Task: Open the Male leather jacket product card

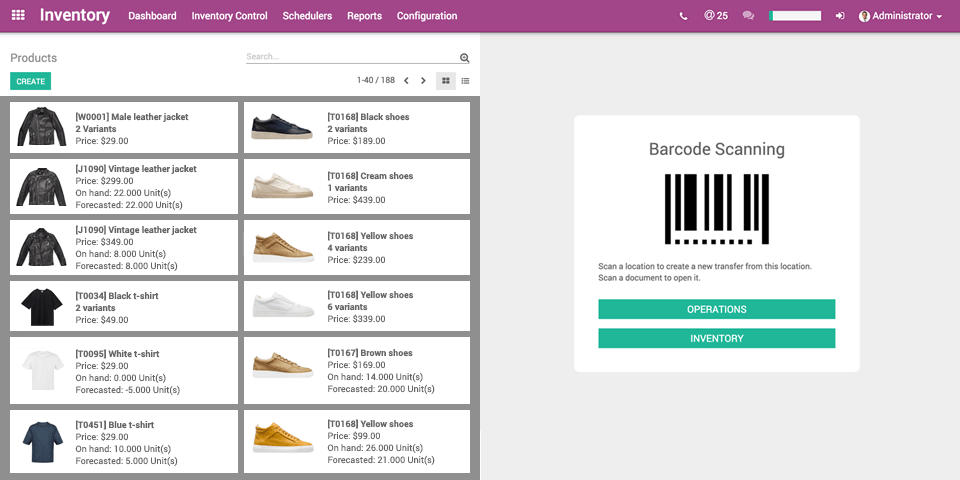Action: 124,128
